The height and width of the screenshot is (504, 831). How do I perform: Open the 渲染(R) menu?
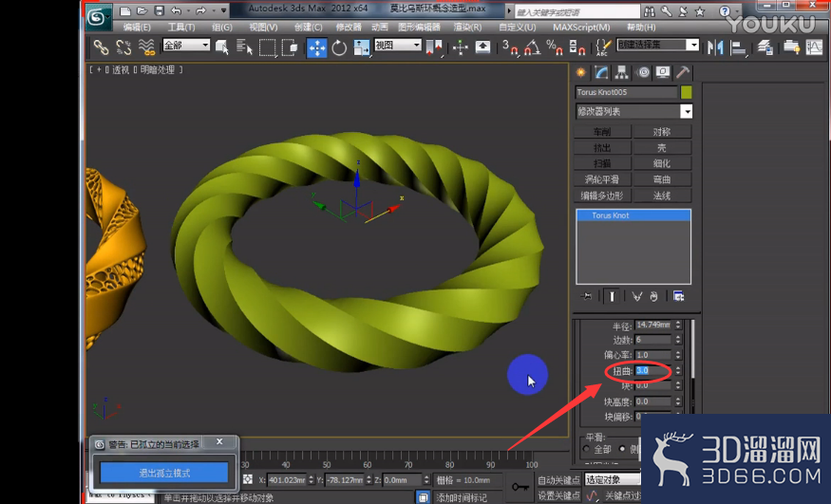(468, 27)
